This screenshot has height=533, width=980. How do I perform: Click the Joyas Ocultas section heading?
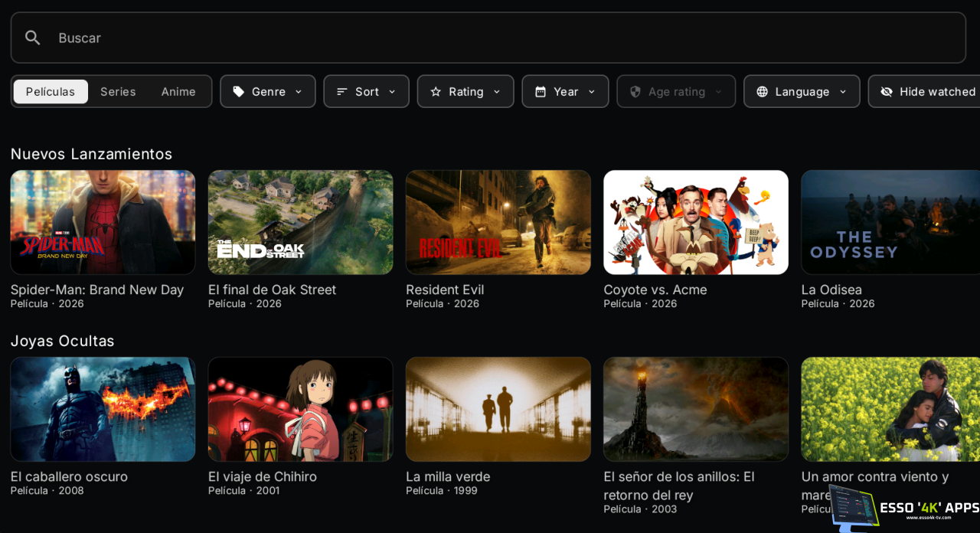62,341
